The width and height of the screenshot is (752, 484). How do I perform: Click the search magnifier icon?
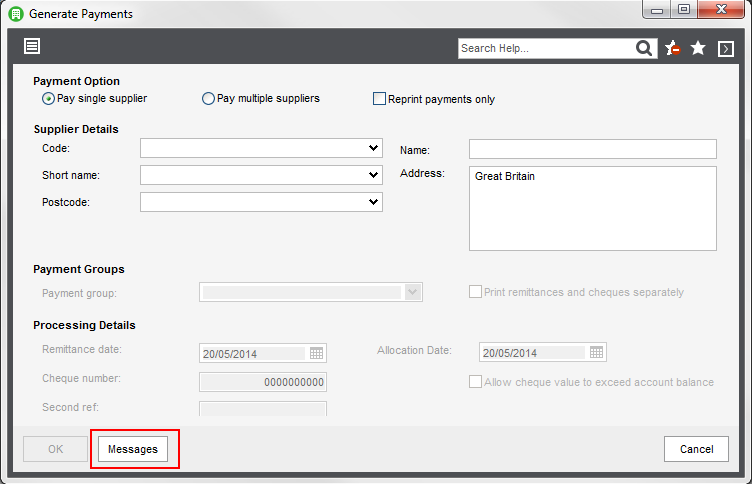tap(644, 48)
